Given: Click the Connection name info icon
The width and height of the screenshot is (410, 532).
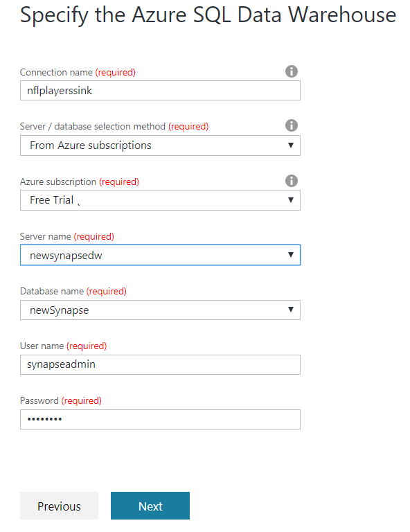Looking at the screenshot, I should click(292, 71).
